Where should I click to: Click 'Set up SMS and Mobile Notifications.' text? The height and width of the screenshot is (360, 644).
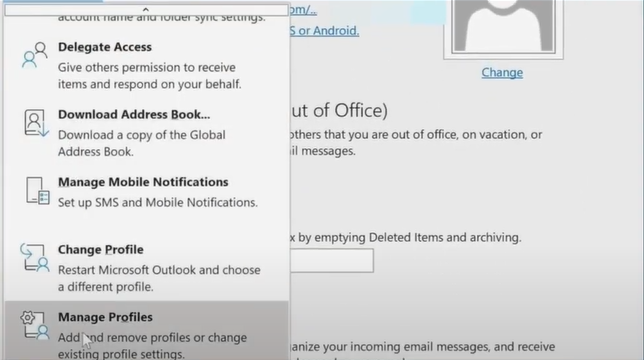coord(158,202)
